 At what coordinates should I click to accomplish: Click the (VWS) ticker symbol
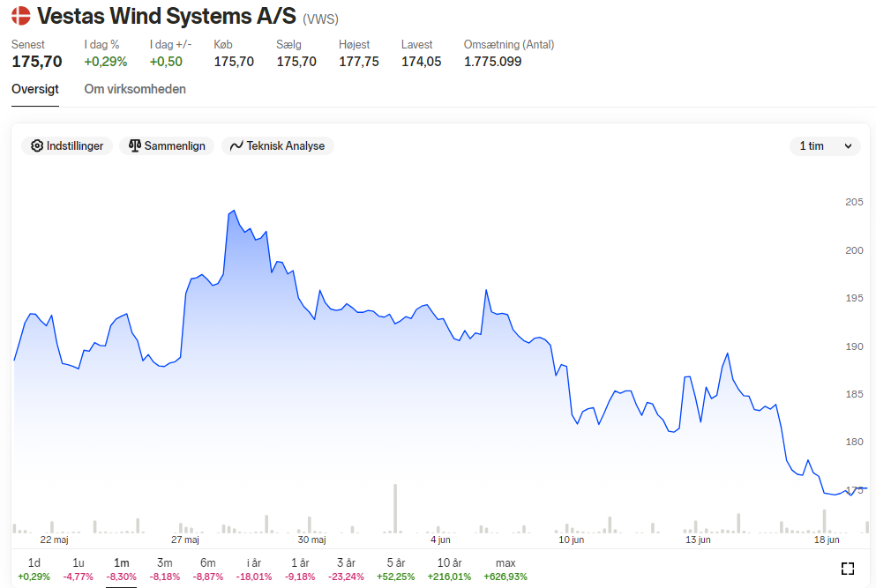click(x=321, y=19)
